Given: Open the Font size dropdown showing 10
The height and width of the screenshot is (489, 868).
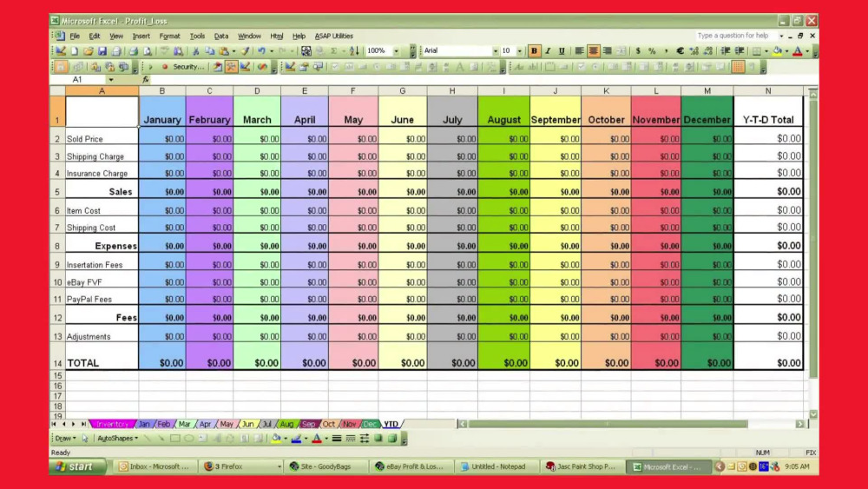Looking at the screenshot, I should pyautogui.click(x=519, y=51).
